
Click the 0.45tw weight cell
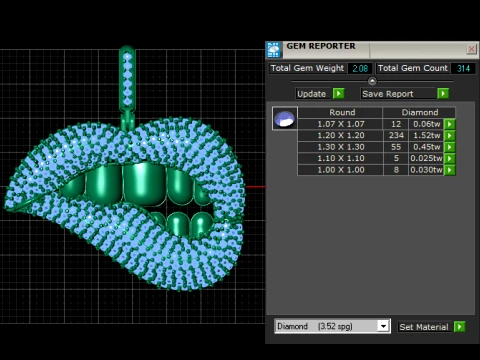click(x=426, y=147)
